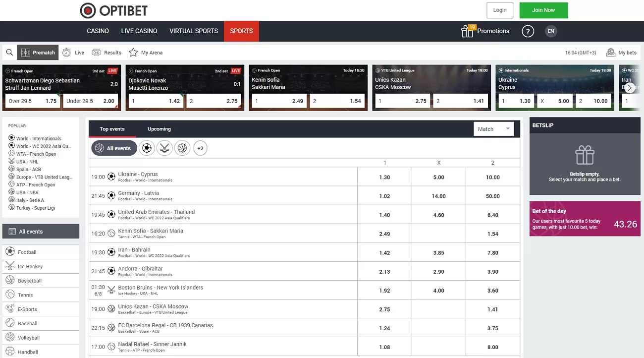This screenshot has width=644, height=358.
Task: Show the +2 additional sports filters
Action: coord(200,148)
